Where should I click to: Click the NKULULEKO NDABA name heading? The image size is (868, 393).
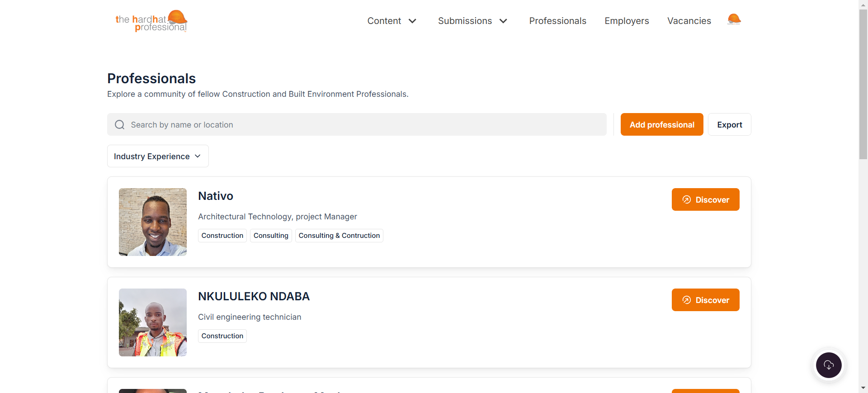(x=254, y=296)
